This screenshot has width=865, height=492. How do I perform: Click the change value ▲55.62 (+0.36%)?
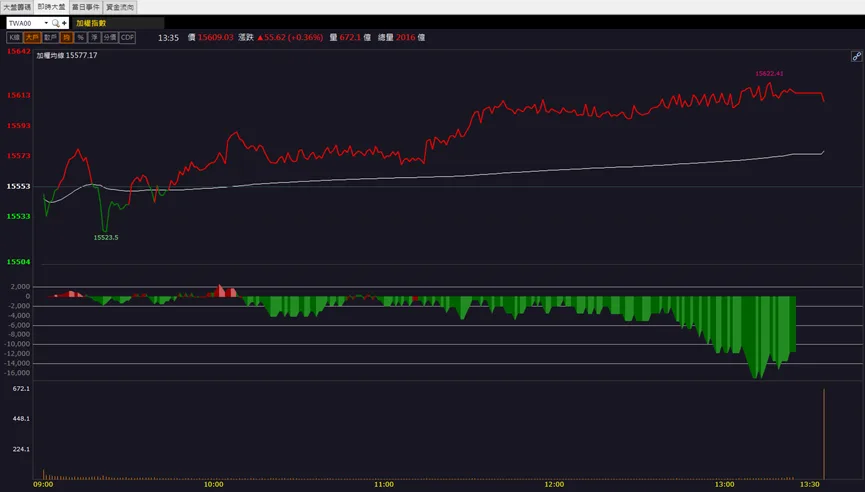(x=290, y=38)
